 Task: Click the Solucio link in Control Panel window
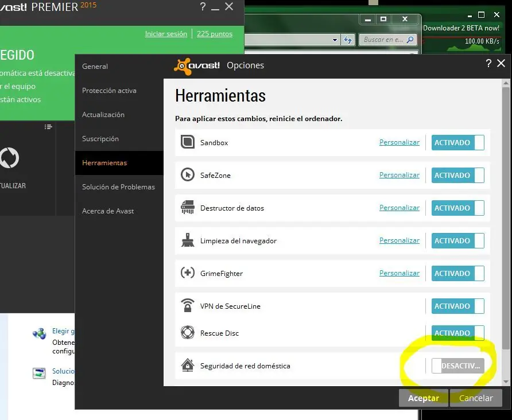63,371
